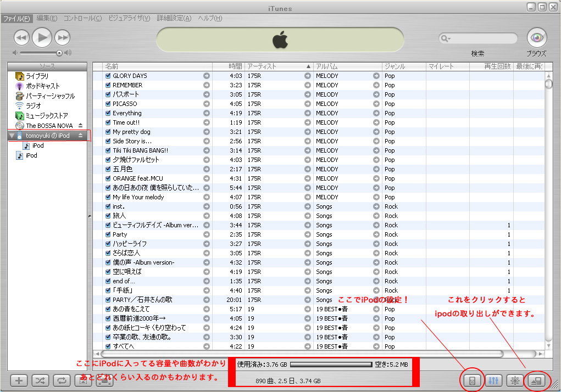Open the ビジュアライザ(V) menu

click(130, 18)
